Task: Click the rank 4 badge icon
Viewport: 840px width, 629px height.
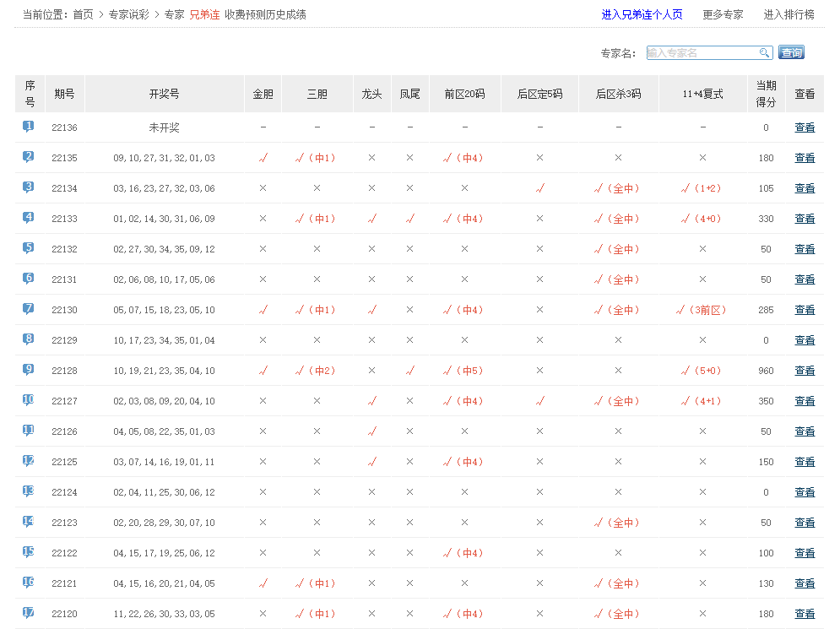Action: [29, 218]
